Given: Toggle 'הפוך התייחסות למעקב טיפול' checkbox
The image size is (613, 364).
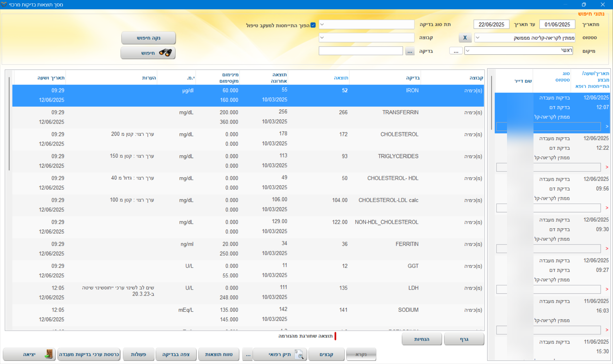Looking at the screenshot, I should click(313, 25).
